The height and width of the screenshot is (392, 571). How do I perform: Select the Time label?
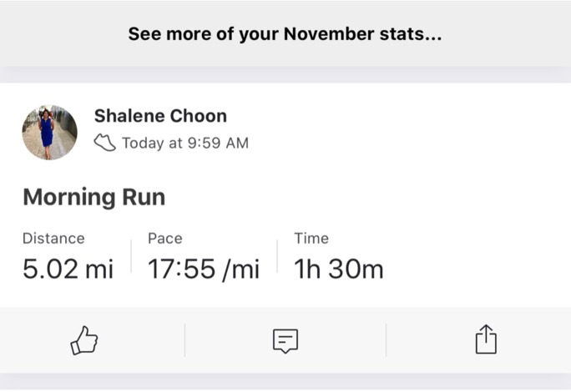click(311, 239)
